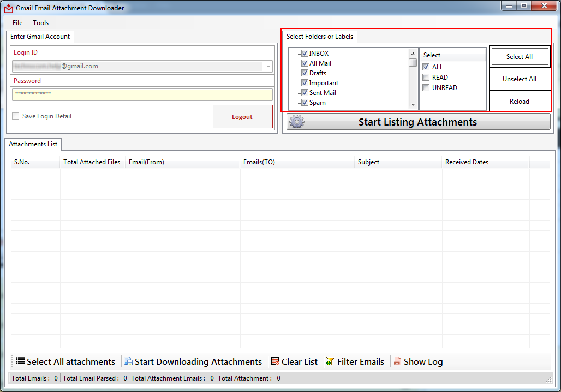Click the Unselect All button

tap(520, 79)
